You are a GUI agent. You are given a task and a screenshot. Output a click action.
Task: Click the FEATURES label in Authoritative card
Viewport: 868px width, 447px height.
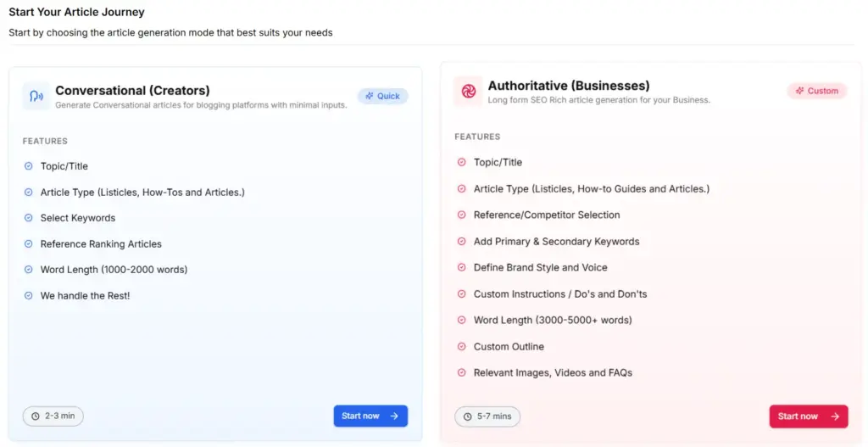[x=477, y=137]
